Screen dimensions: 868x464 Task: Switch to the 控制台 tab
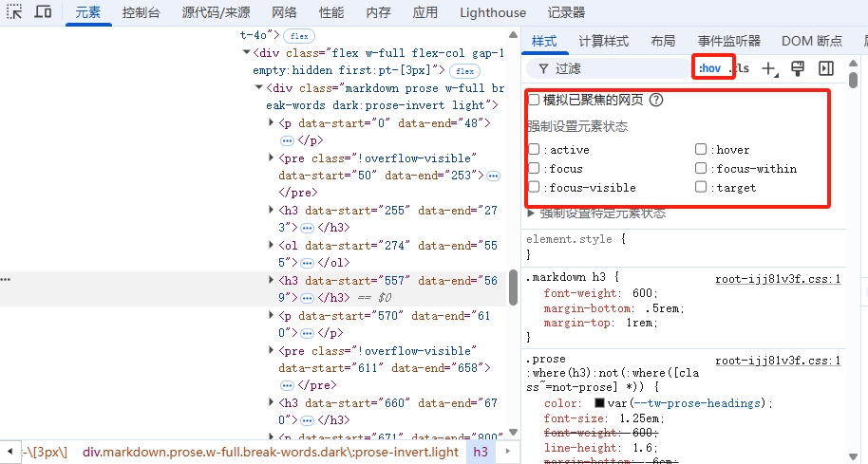click(x=141, y=12)
